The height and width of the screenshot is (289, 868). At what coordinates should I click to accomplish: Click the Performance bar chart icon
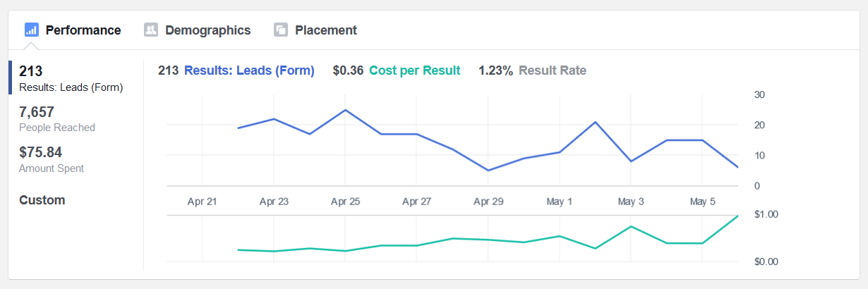point(31,30)
